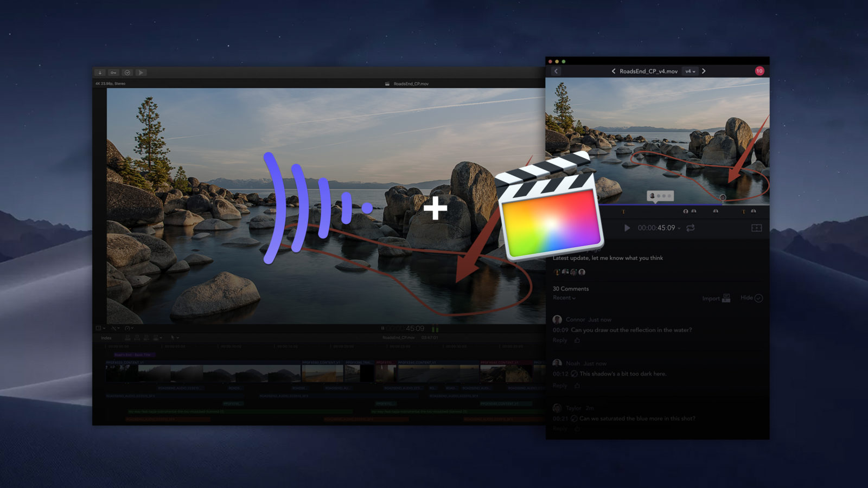Click the extensions play-arrow icon in Final Cut toolbar
This screenshot has width=868, height=488.
coord(141,73)
